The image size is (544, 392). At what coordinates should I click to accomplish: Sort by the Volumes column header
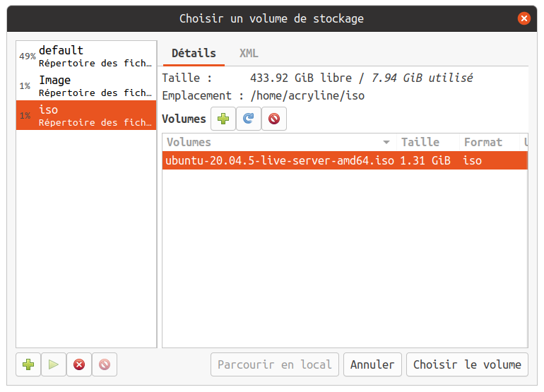(x=276, y=142)
